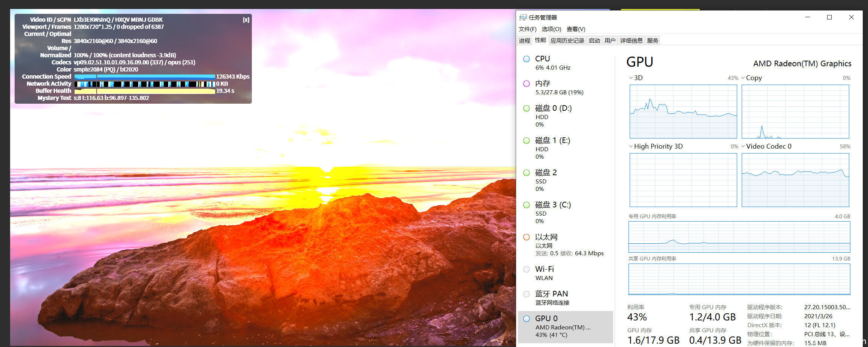Select 磁盘 0 (D:) entry
Image resolution: width=868 pixels, height=347 pixels.
[x=565, y=116]
